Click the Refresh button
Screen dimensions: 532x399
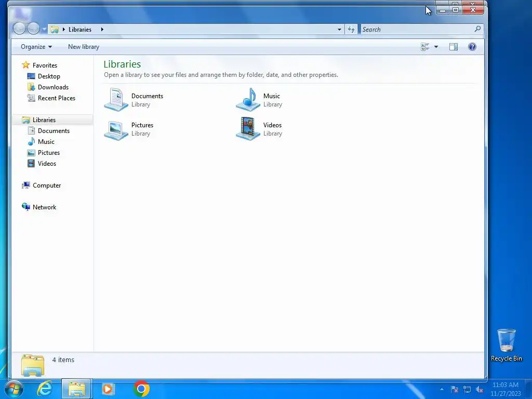point(351,30)
